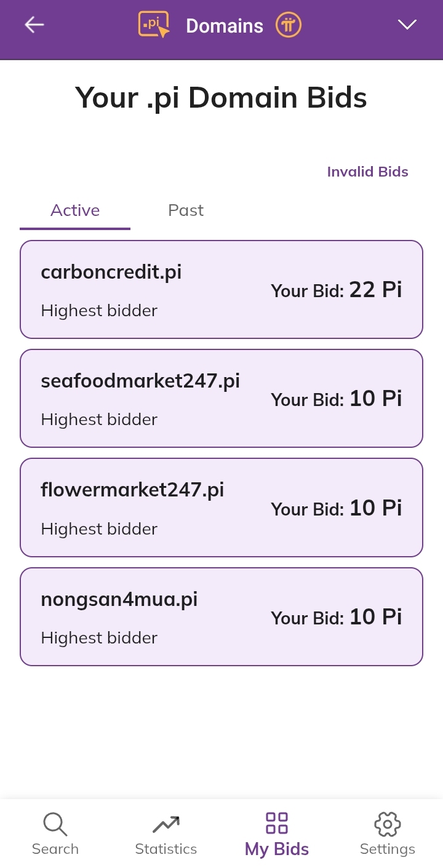Click the Search label in bottom navigation
Image resolution: width=443 pixels, height=868 pixels.
[55, 849]
